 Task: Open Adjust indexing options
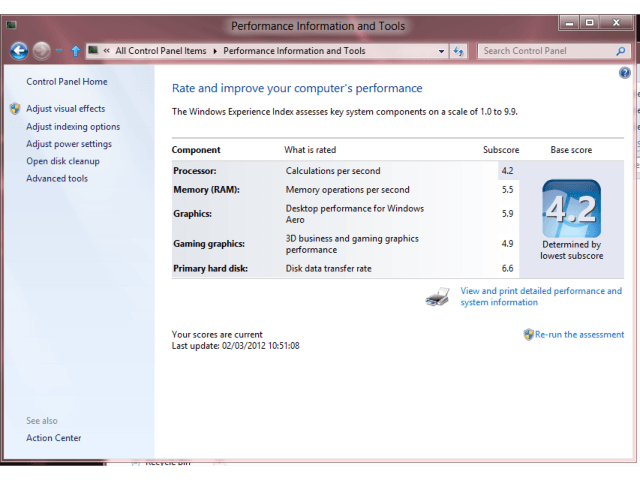[x=73, y=127]
